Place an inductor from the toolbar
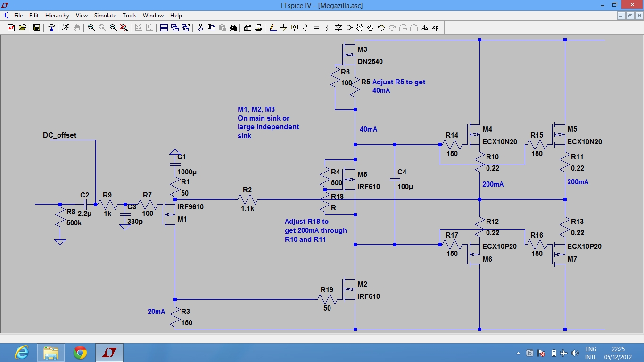Viewport: 644px width, 362px height. tap(327, 28)
